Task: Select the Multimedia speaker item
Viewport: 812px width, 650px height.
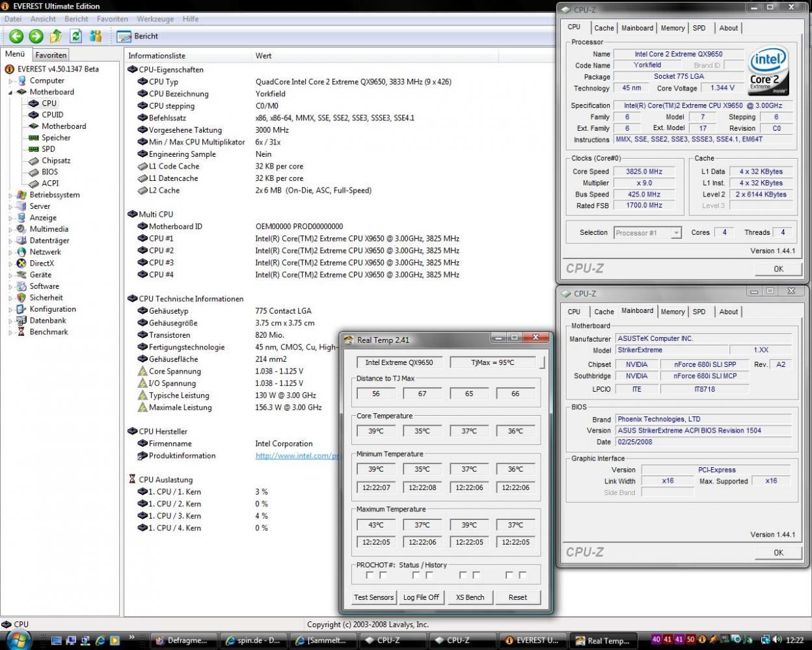Action: coord(43,229)
